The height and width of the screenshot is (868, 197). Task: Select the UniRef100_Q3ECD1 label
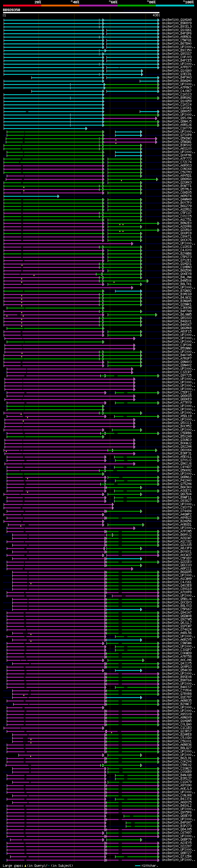pyautogui.click(x=176, y=74)
